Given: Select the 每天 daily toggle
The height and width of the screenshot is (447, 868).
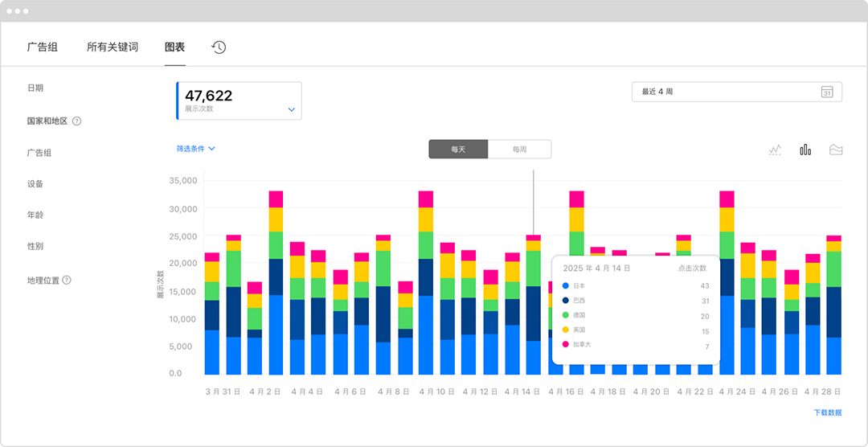Looking at the screenshot, I should [458, 149].
